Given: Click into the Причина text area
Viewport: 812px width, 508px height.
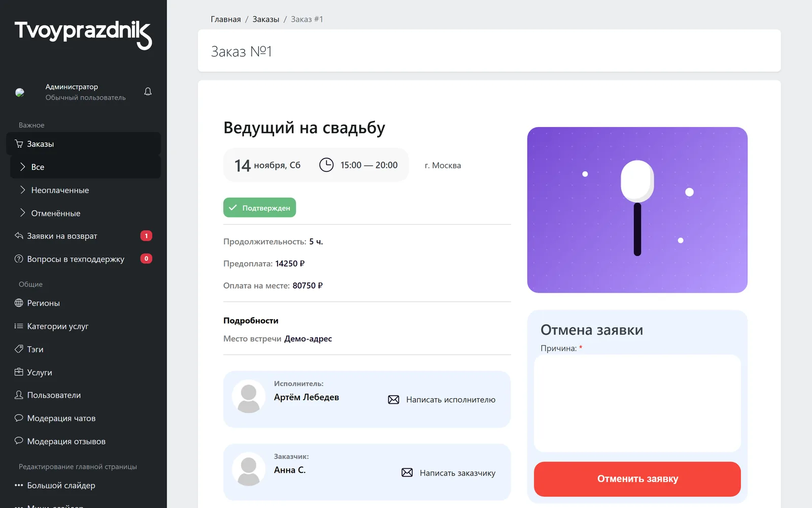Looking at the screenshot, I should click(x=637, y=403).
